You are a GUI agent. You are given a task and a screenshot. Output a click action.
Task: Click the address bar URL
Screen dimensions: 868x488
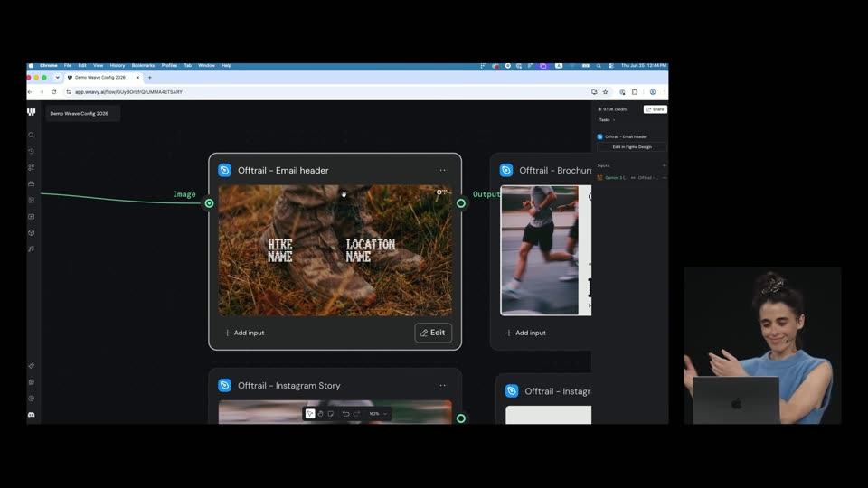[x=128, y=92]
